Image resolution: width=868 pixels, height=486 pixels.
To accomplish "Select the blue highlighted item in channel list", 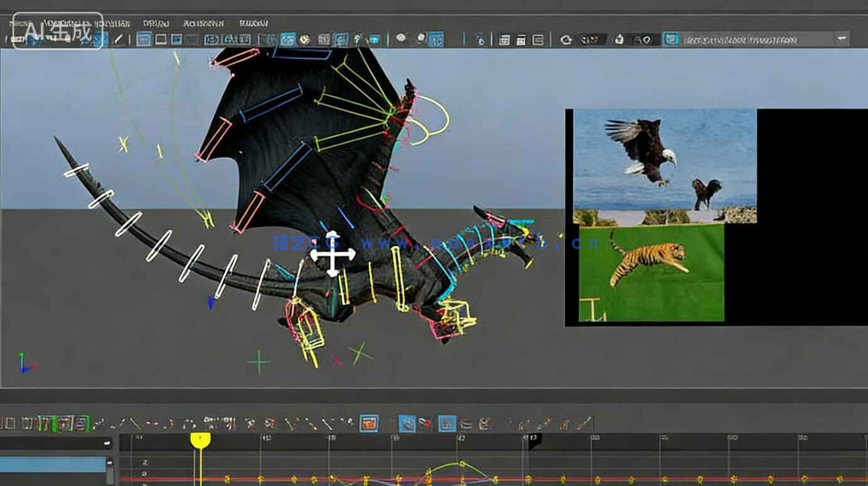I will [x=53, y=465].
